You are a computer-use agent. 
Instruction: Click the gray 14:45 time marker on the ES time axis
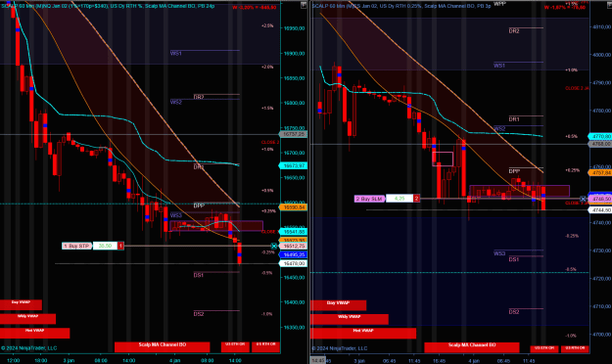point(318,360)
